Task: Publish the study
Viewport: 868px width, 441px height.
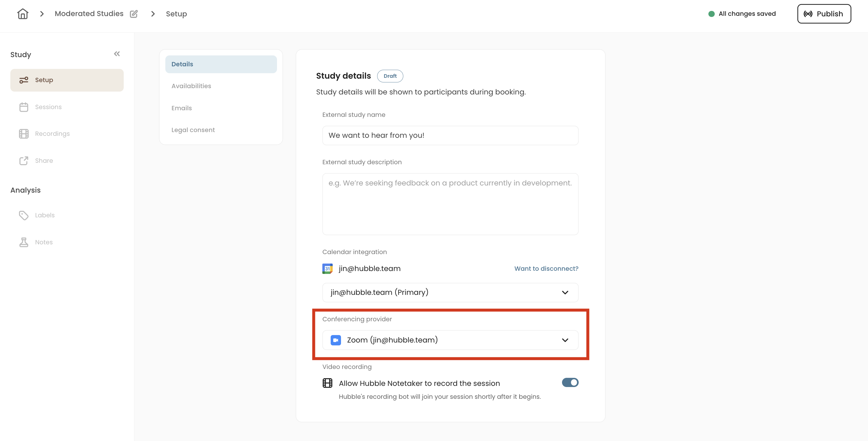Action: point(824,14)
